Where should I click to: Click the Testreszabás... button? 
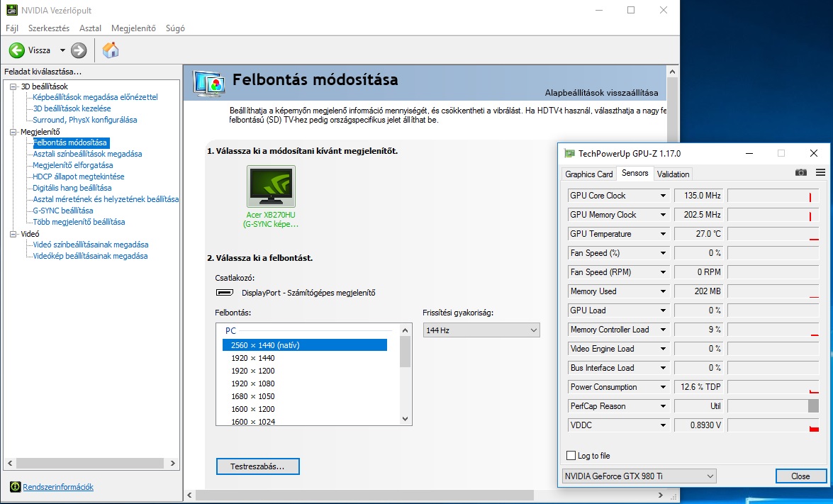point(257,466)
